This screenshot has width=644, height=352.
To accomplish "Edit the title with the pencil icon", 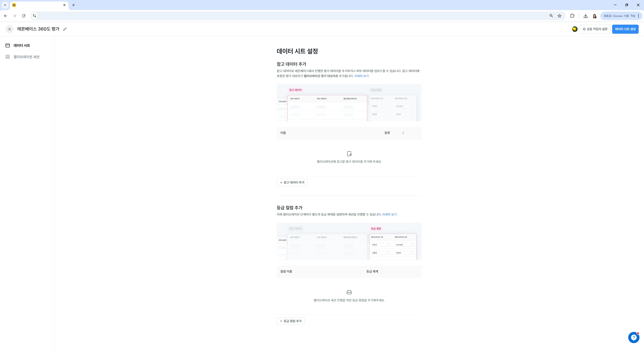I will [65, 29].
